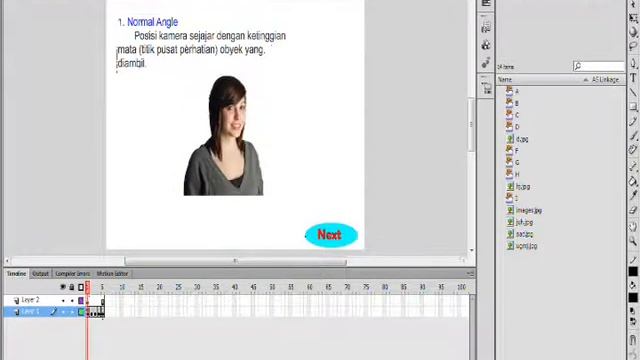
Task: Click the woman photo on the stage
Action: tap(224, 136)
